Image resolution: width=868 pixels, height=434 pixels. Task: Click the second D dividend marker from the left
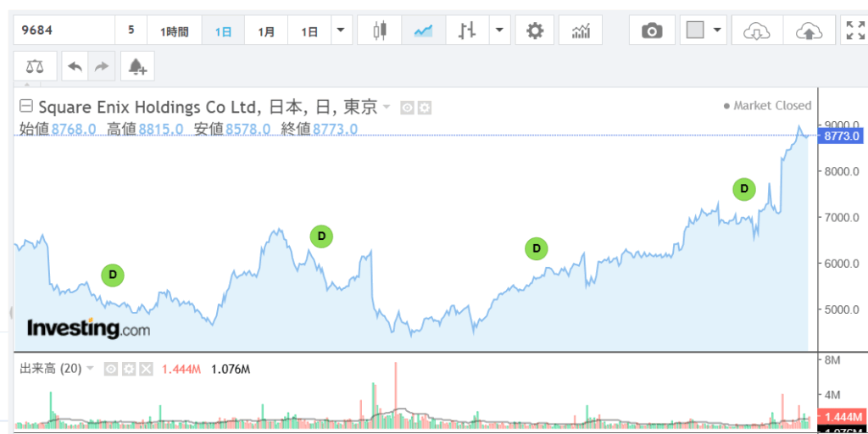coord(321,236)
